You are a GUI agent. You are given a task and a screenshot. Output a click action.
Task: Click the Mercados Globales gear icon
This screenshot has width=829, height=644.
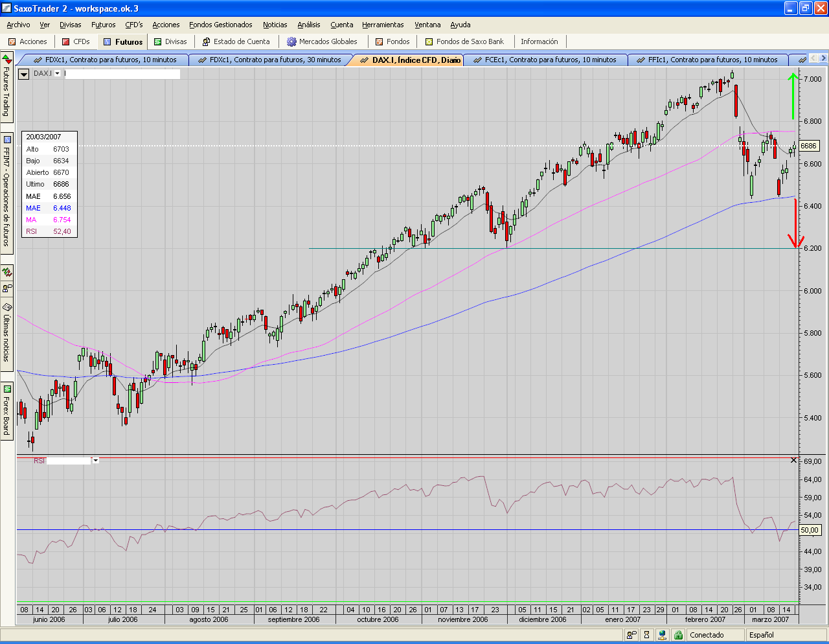(x=291, y=41)
